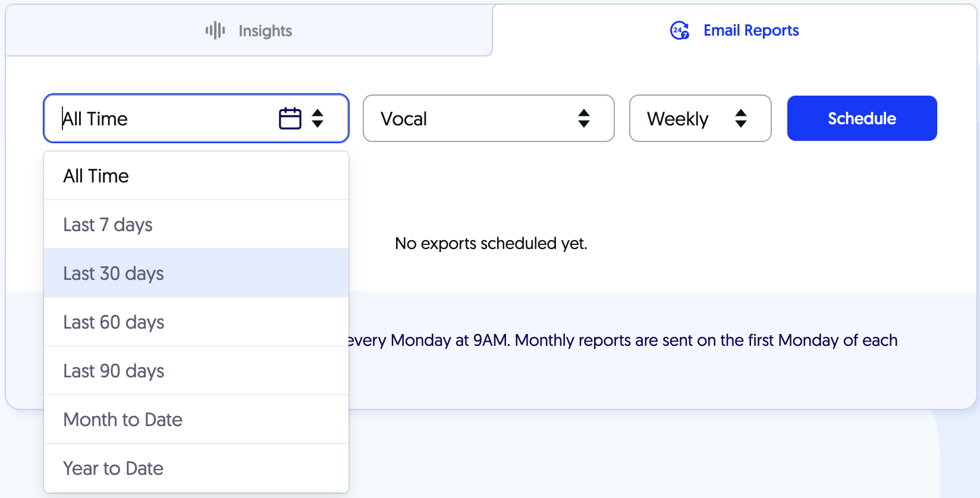The height and width of the screenshot is (498, 980).
Task: Select All Time from the list
Action: [196, 176]
